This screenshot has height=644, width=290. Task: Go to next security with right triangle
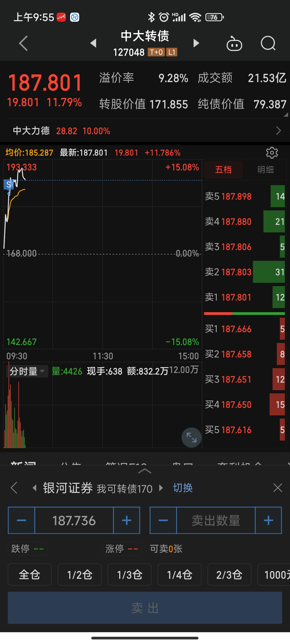point(196,43)
